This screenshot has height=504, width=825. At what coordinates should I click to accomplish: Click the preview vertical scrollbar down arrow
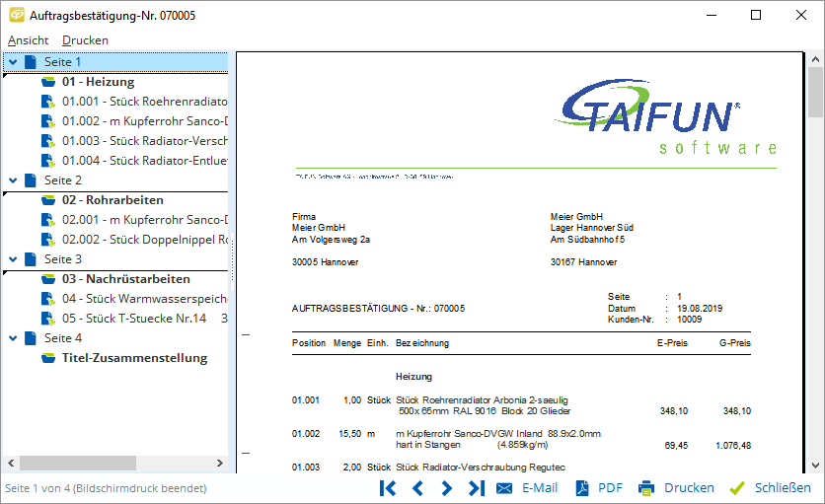(x=816, y=465)
